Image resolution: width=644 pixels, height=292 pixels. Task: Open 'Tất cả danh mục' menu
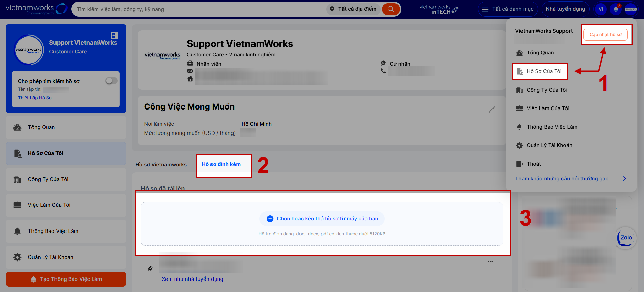[x=508, y=9]
